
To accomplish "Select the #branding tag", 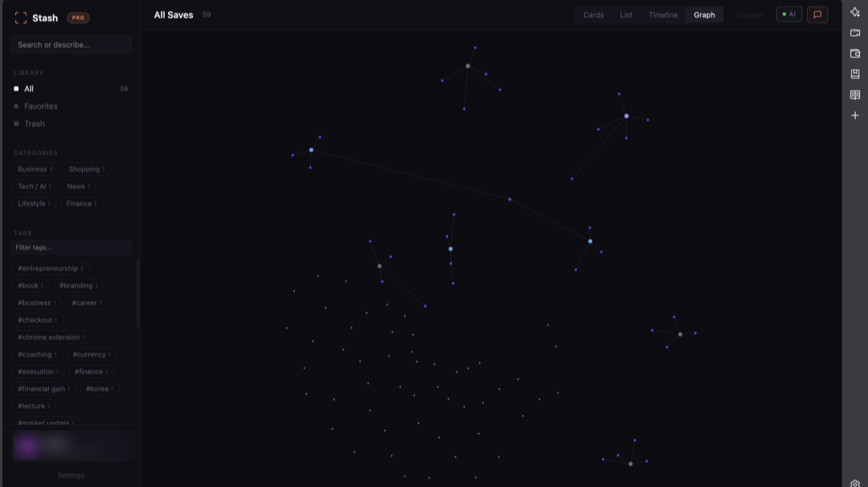I will 79,286.
